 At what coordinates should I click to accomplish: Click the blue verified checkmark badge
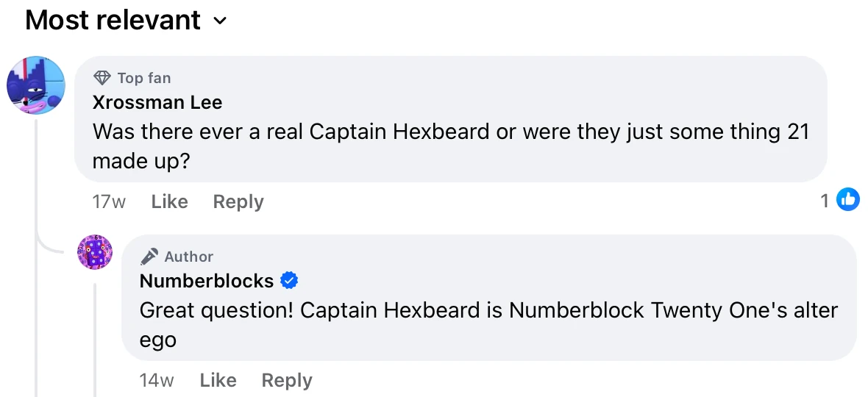point(290,281)
